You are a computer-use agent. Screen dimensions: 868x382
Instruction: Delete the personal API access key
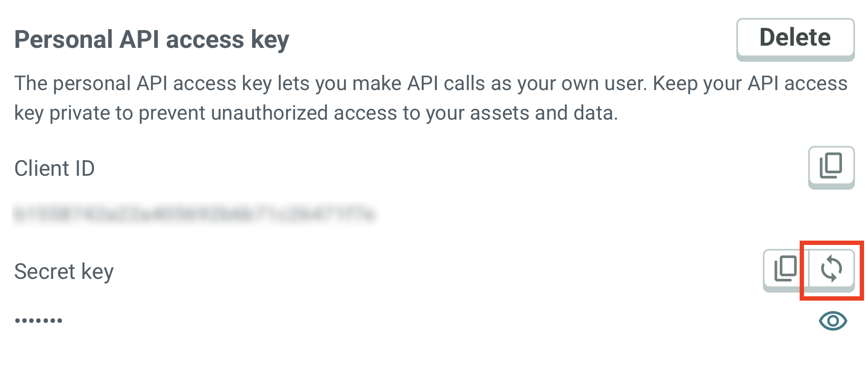coord(795,38)
